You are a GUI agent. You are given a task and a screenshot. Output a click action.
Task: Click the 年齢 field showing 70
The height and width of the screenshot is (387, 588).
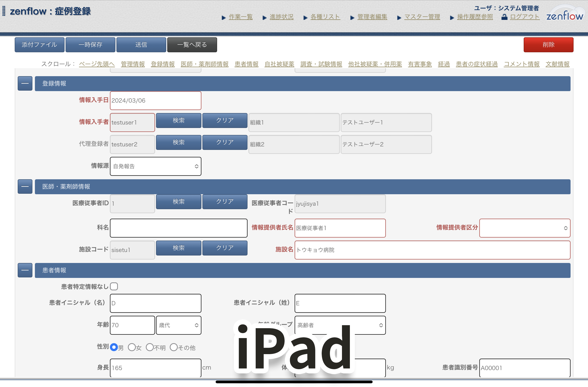132,325
